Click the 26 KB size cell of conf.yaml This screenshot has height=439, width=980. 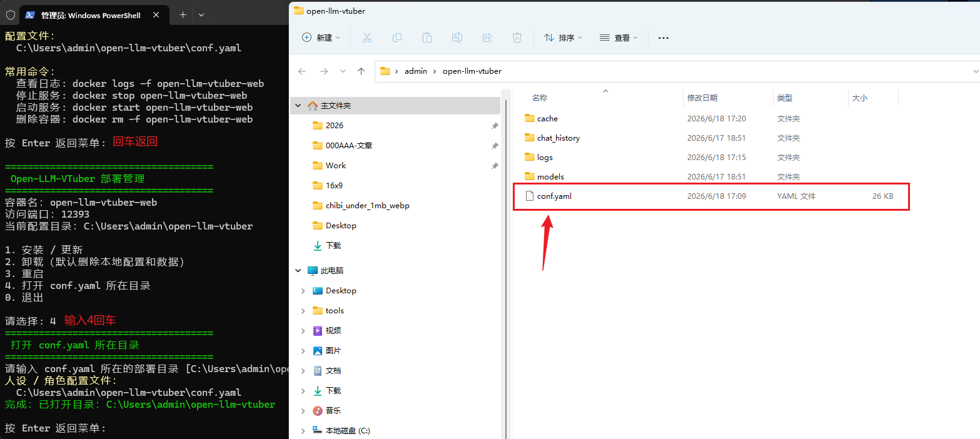pyautogui.click(x=883, y=196)
